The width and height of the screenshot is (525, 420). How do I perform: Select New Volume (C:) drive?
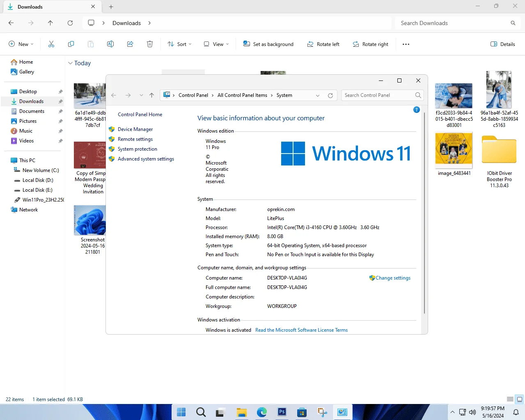point(41,170)
